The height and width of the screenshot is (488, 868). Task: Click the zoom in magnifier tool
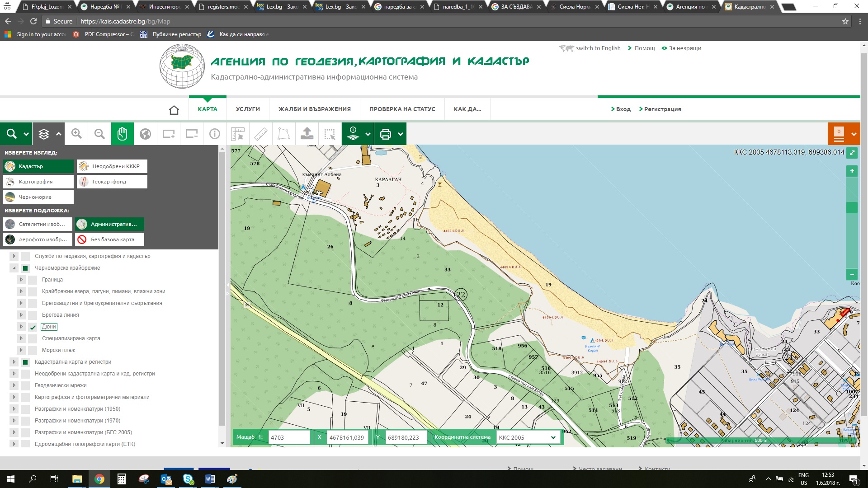[76, 134]
